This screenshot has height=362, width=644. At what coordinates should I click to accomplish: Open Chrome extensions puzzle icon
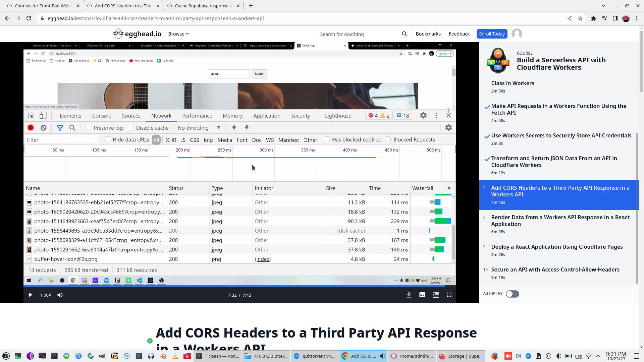pos(593,18)
